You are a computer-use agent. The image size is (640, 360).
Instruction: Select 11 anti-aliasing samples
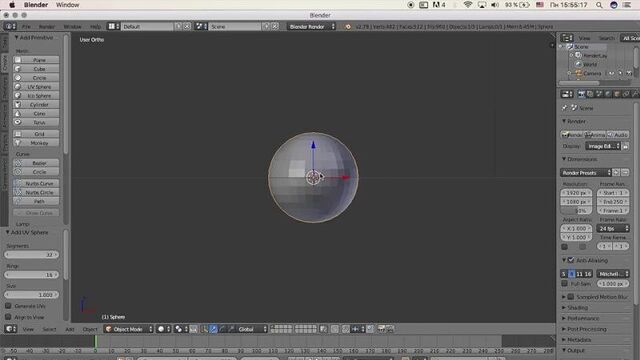click(x=580, y=274)
